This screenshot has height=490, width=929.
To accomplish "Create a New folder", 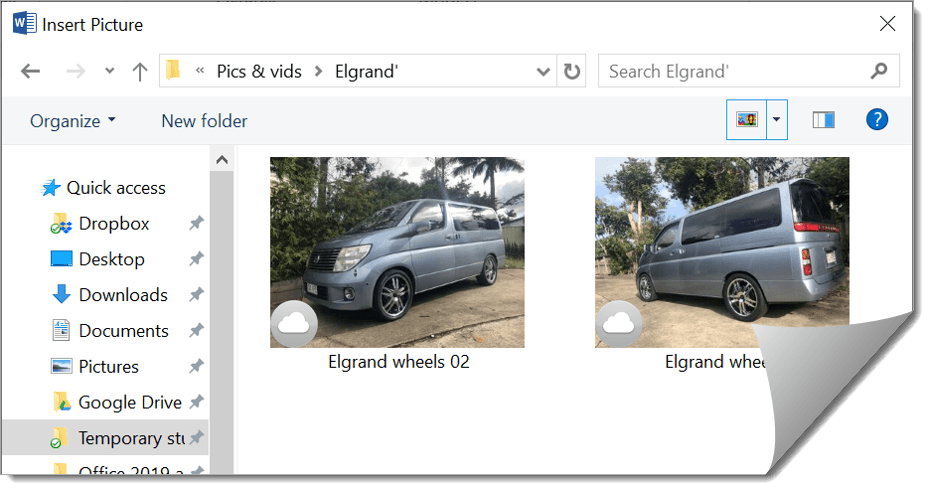I will click(204, 121).
